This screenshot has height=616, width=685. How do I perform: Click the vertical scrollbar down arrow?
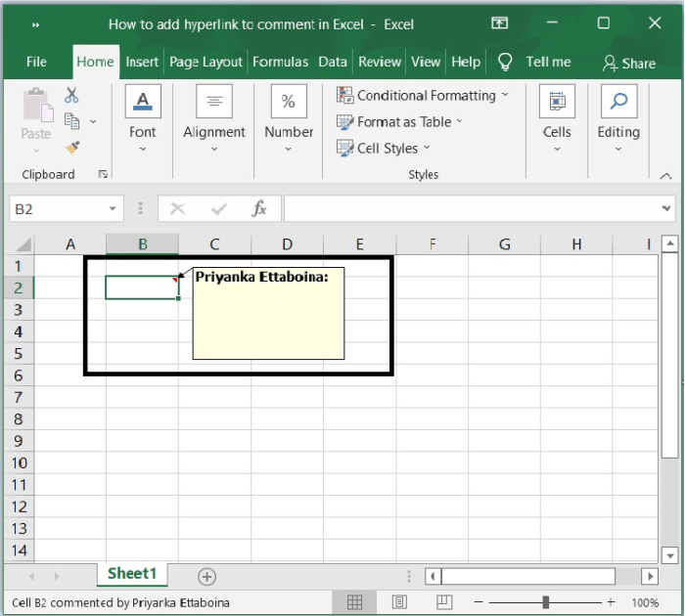pos(669,555)
